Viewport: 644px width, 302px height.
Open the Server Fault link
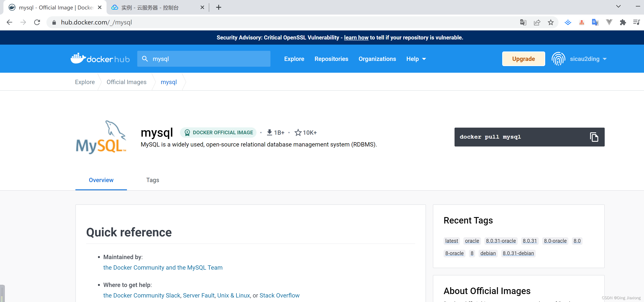[199, 296]
